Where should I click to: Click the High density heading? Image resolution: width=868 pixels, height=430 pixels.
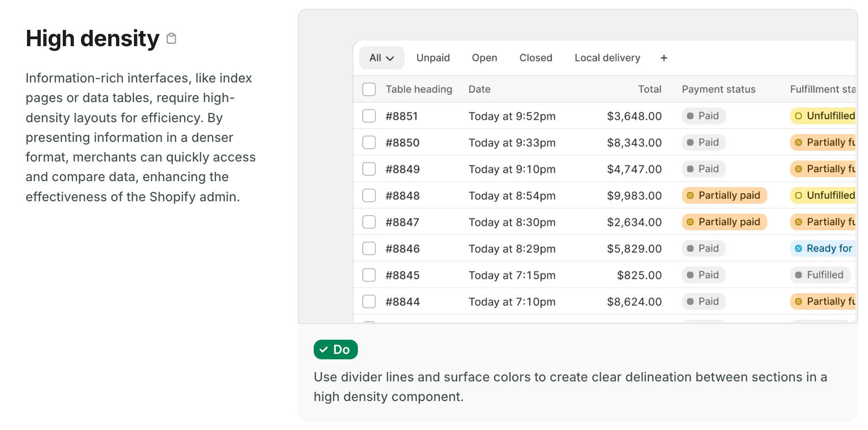(92, 38)
